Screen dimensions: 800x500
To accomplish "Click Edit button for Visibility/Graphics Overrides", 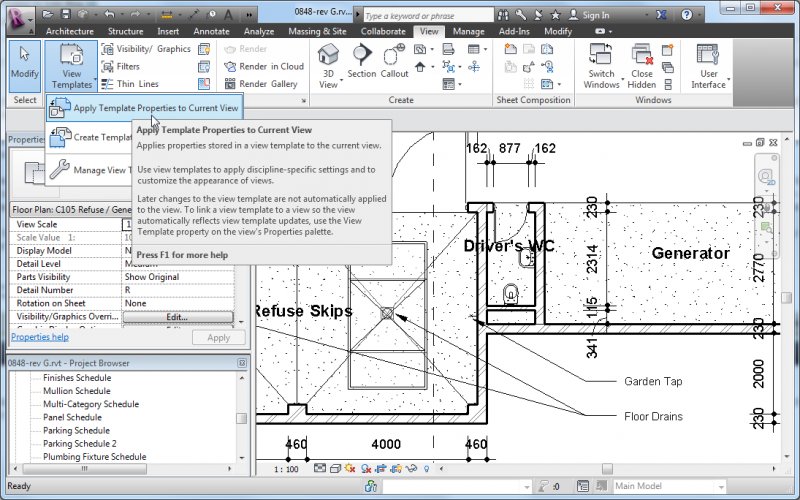I will coord(177,317).
